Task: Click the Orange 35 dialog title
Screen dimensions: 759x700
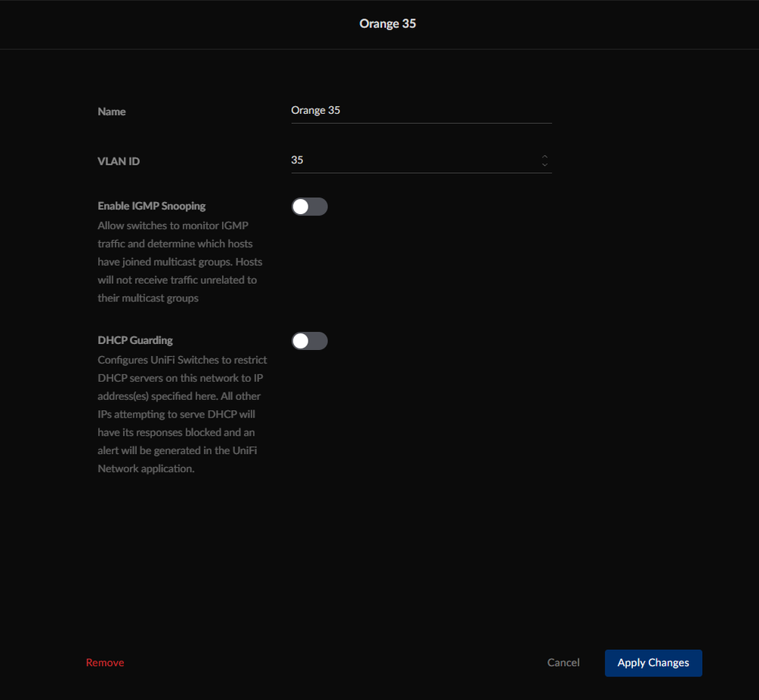Action: click(x=387, y=24)
